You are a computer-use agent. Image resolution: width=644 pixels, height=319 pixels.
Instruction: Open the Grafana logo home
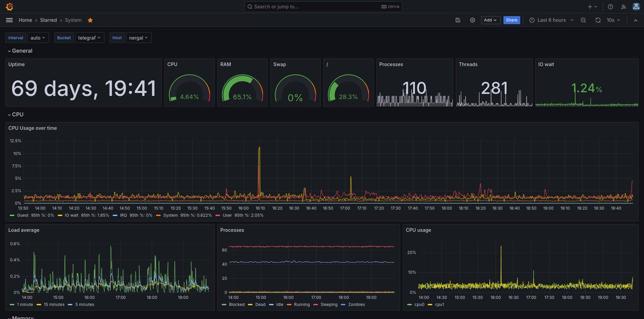pos(9,6)
